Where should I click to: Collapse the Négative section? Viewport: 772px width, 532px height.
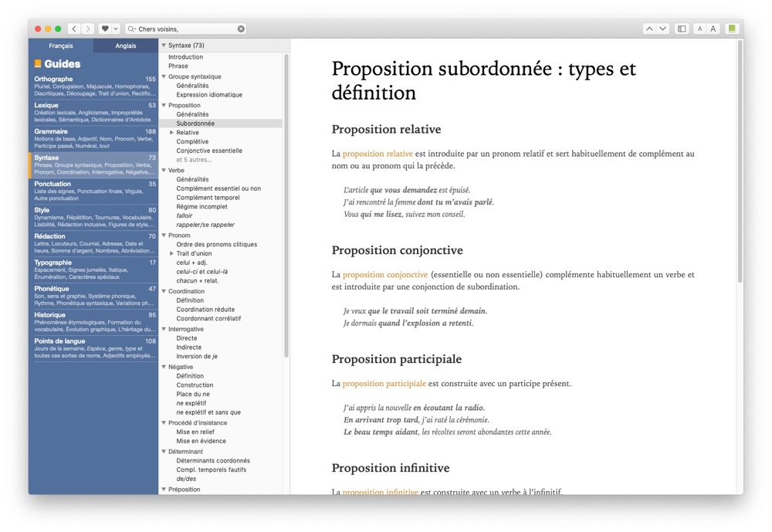point(164,367)
